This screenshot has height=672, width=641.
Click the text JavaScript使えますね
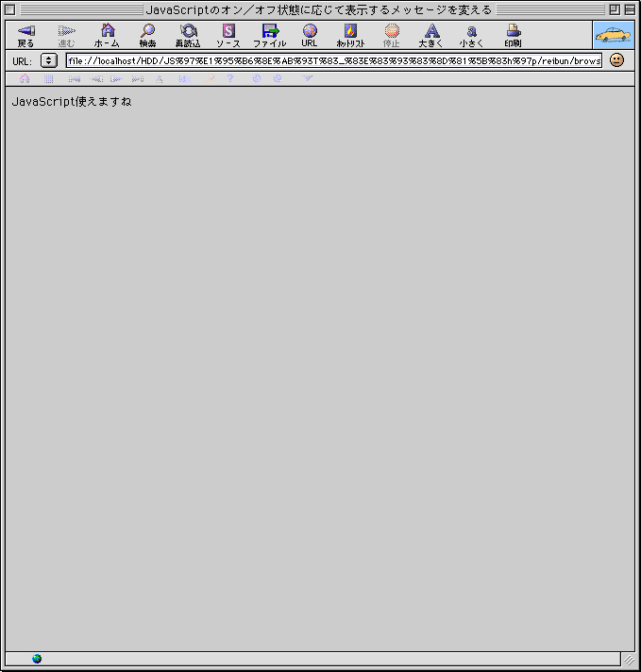click(72, 102)
